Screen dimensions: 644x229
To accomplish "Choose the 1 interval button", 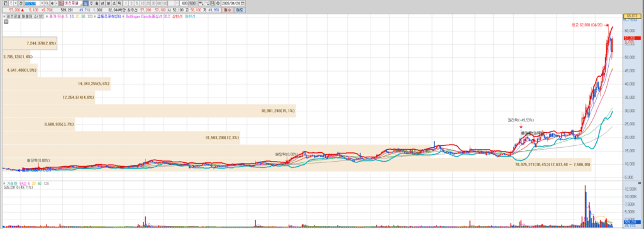I will pos(126,3).
